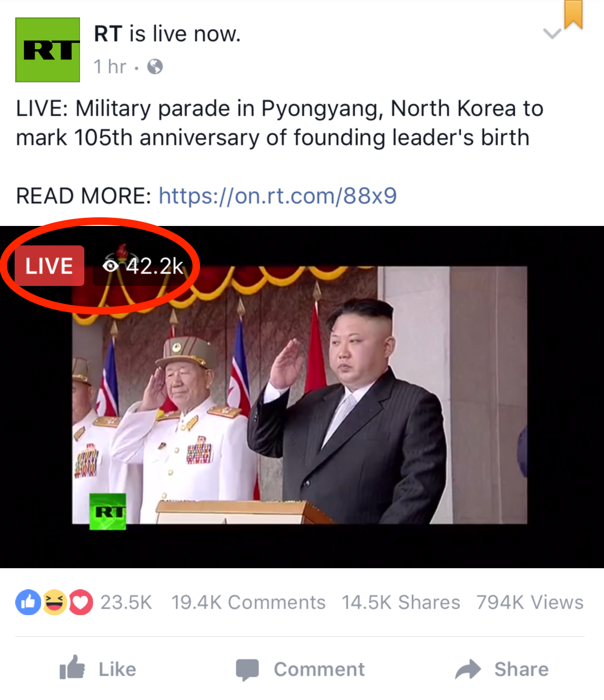Open the on.rt.com/88x9 link
The height and width of the screenshot is (700, 604).
tap(277, 196)
